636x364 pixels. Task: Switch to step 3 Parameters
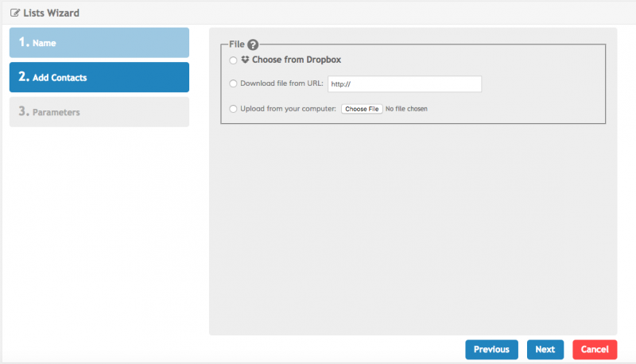[x=99, y=112]
